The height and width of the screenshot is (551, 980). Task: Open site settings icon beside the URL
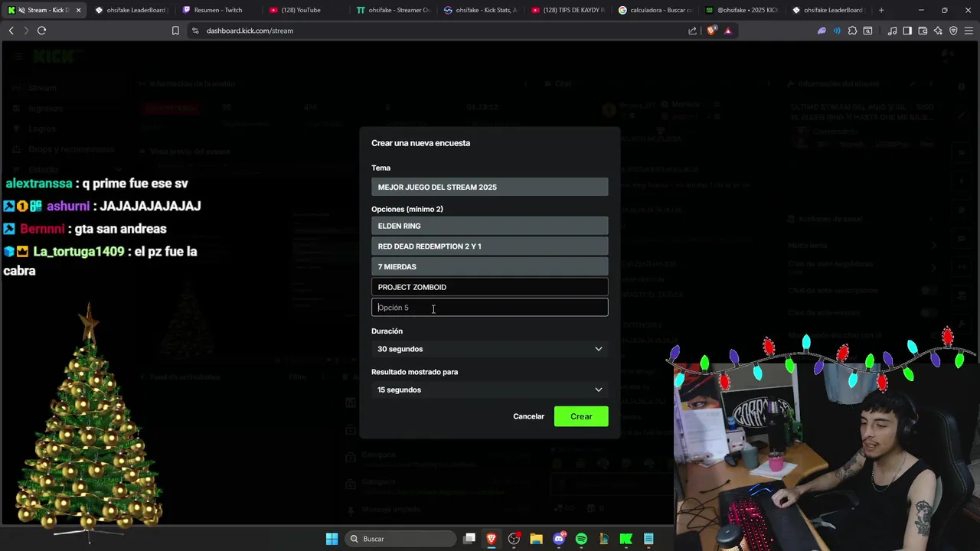[x=195, y=31]
